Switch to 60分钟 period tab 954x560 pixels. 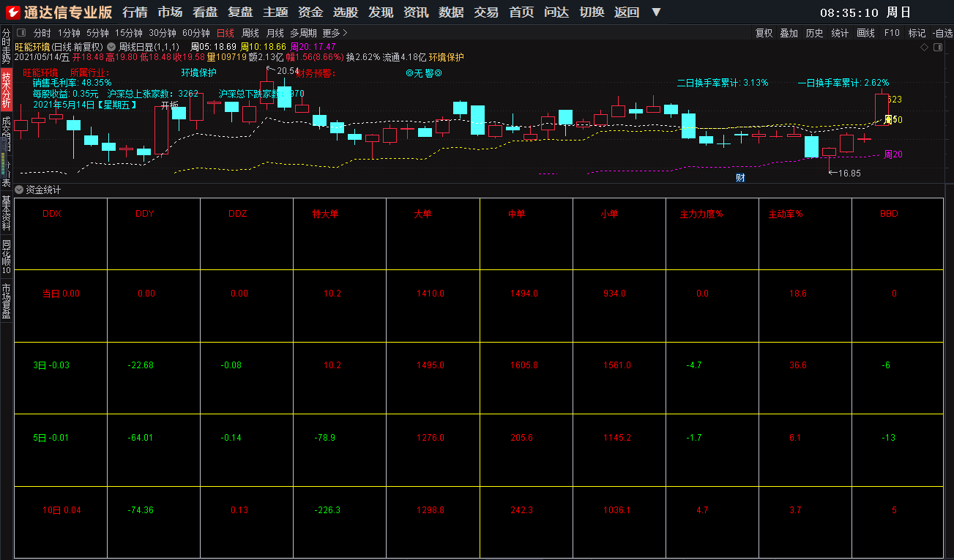(x=196, y=33)
